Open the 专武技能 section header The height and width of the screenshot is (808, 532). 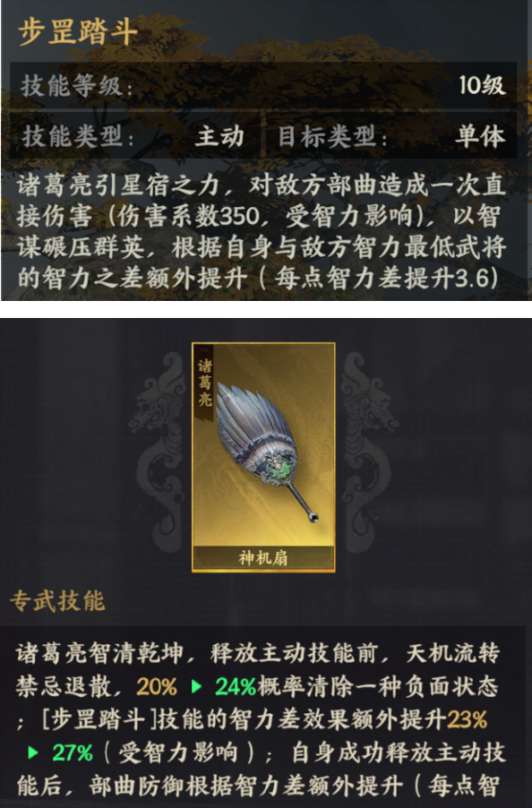tap(57, 601)
